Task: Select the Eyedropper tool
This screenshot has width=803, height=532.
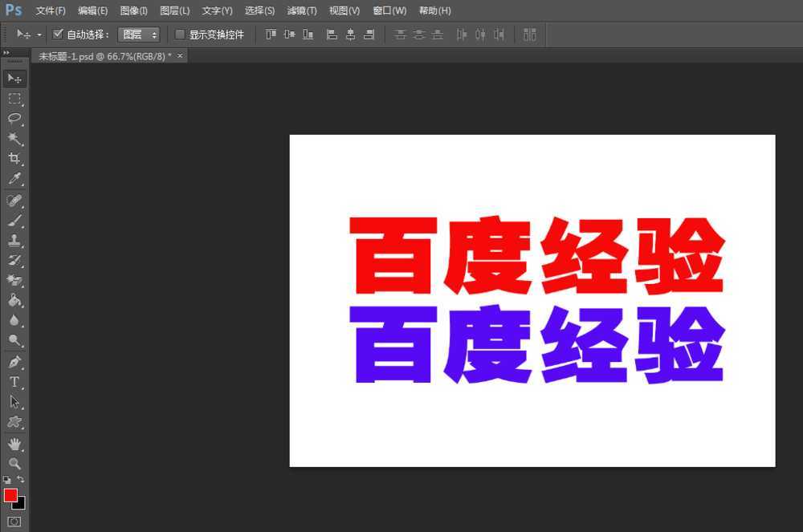Action: pyautogui.click(x=14, y=178)
